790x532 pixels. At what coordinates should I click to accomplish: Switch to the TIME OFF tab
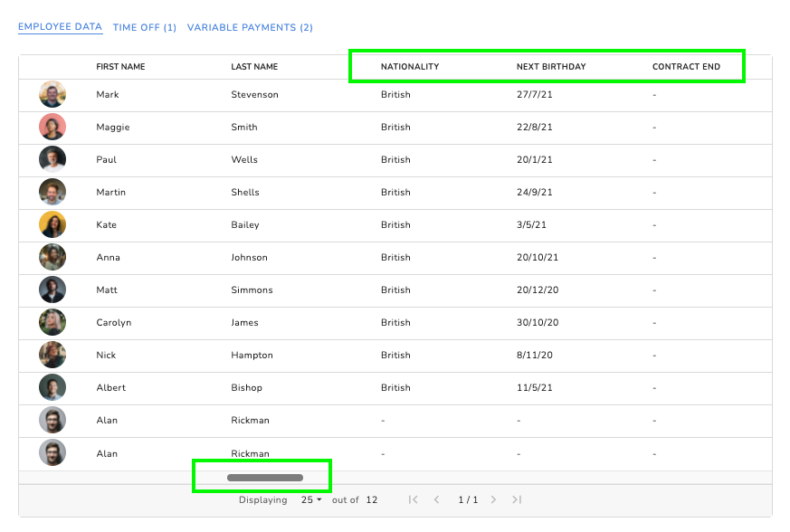(144, 27)
